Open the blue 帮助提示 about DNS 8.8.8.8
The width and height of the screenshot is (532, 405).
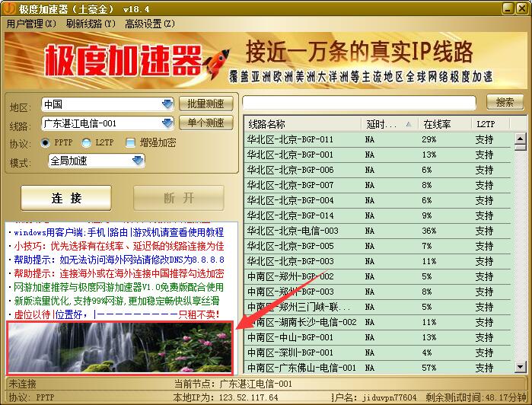[x=119, y=260]
